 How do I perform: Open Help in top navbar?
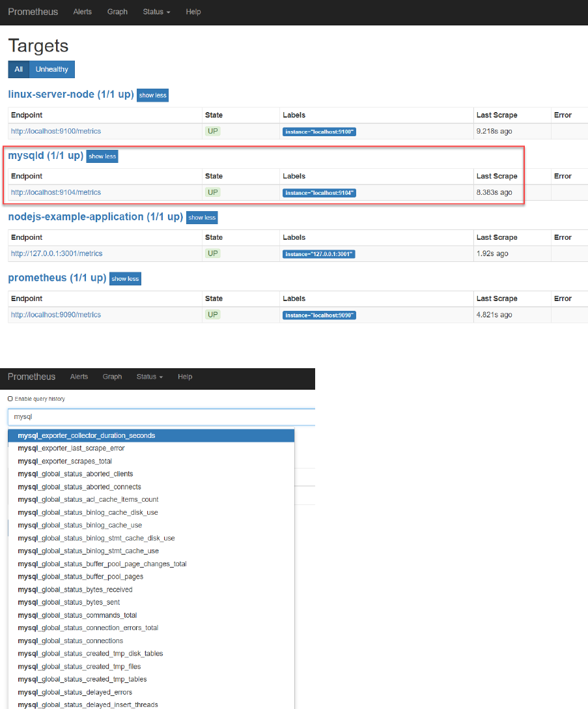pos(193,12)
